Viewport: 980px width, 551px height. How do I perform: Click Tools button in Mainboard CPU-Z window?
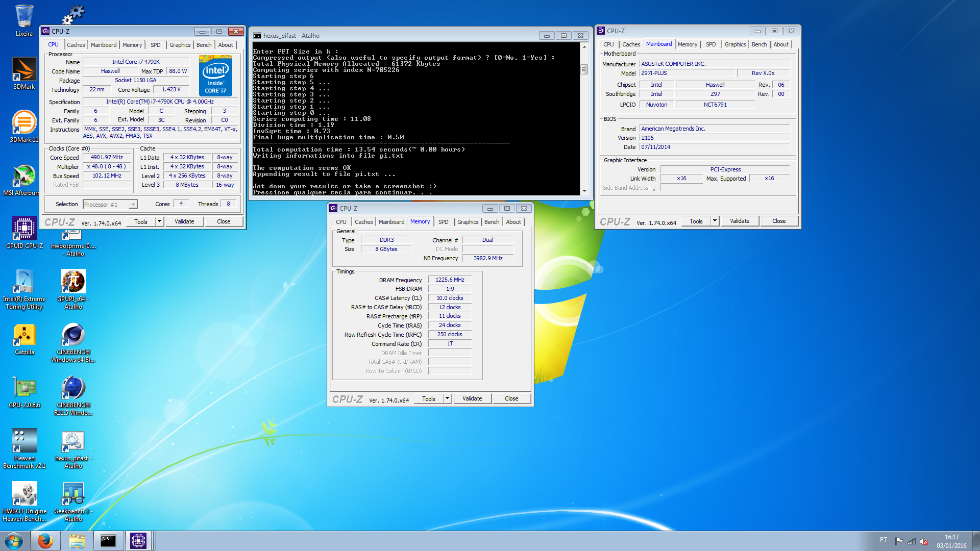pyautogui.click(x=696, y=221)
